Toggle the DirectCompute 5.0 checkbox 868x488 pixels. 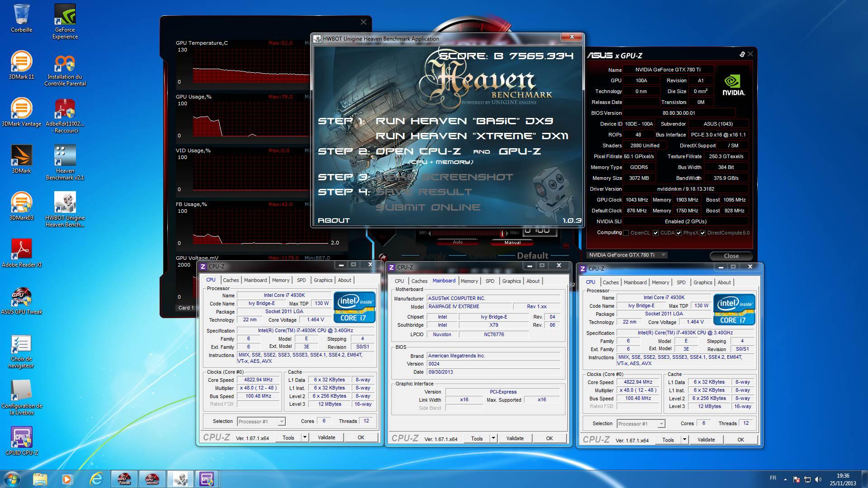(x=703, y=233)
